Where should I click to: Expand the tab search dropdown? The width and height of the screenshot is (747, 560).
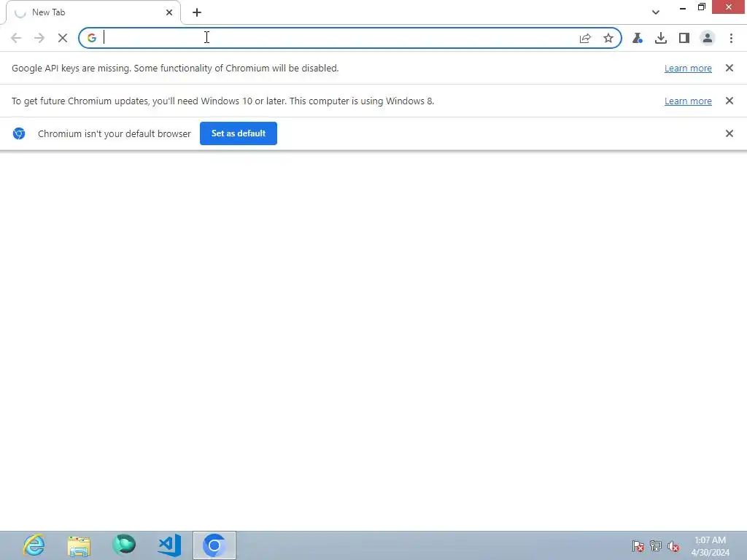[656, 12]
